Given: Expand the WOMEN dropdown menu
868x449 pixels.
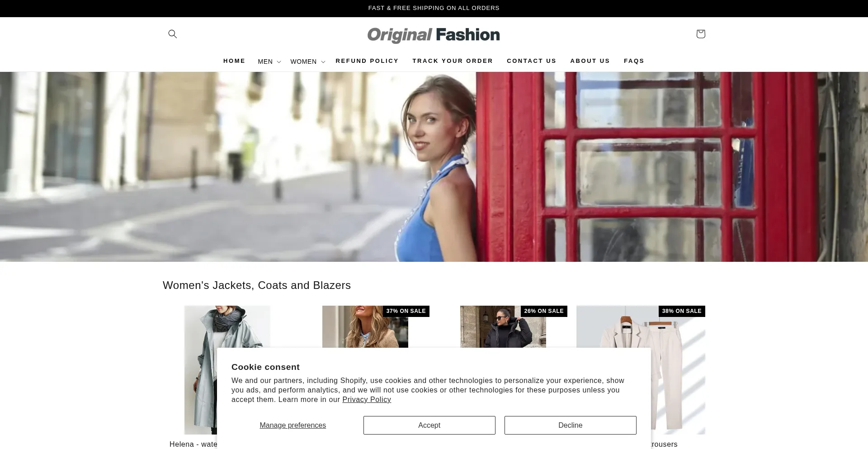Looking at the screenshot, I should [x=307, y=61].
